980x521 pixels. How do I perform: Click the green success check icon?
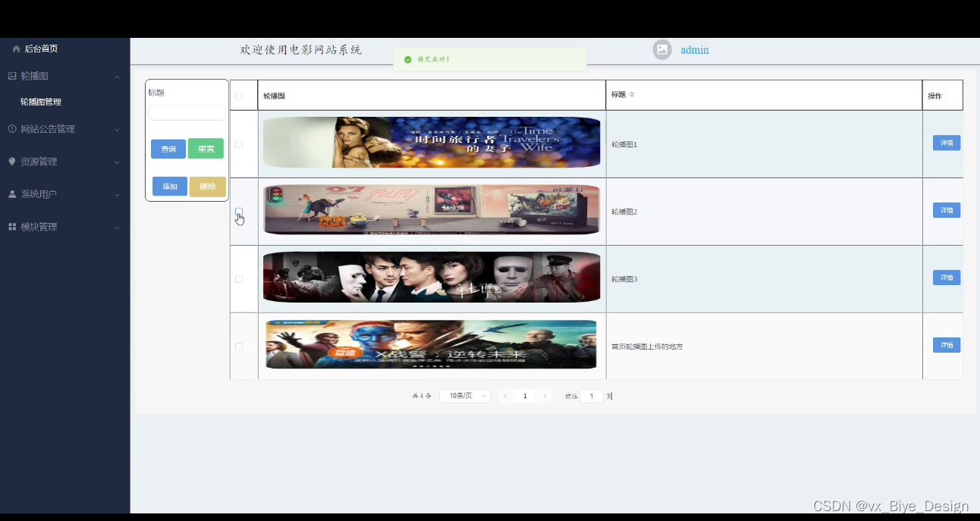click(x=408, y=59)
